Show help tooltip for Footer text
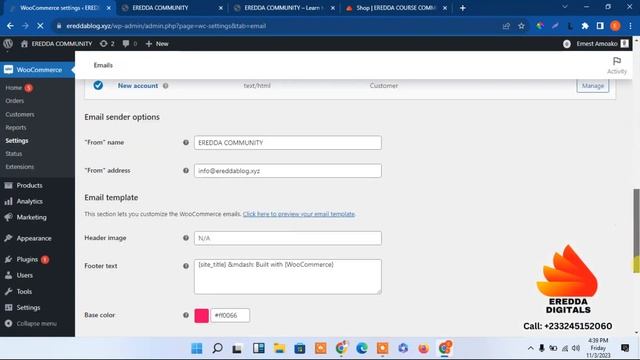640x360 pixels. 186,266
